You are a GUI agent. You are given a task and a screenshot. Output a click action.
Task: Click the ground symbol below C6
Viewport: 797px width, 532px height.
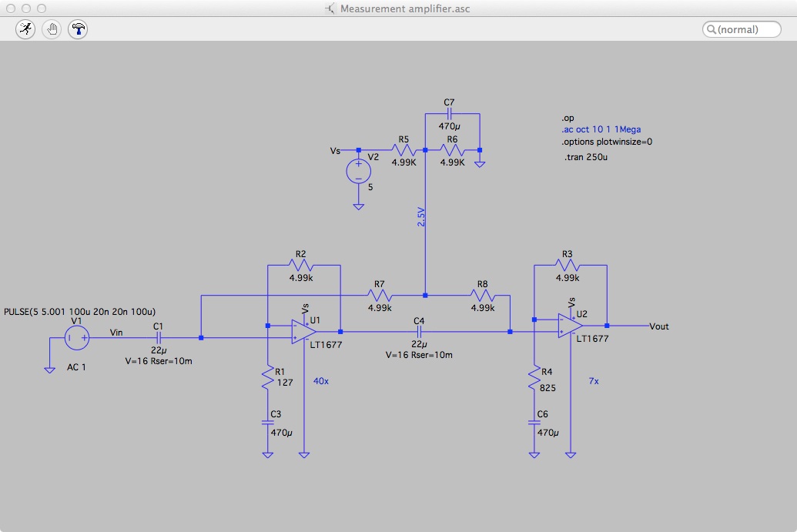[534, 455]
